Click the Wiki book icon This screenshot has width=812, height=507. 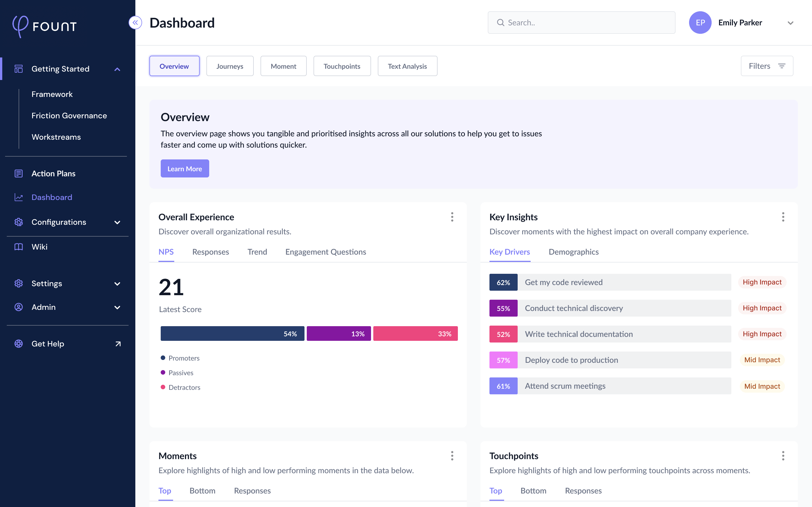[18, 247]
